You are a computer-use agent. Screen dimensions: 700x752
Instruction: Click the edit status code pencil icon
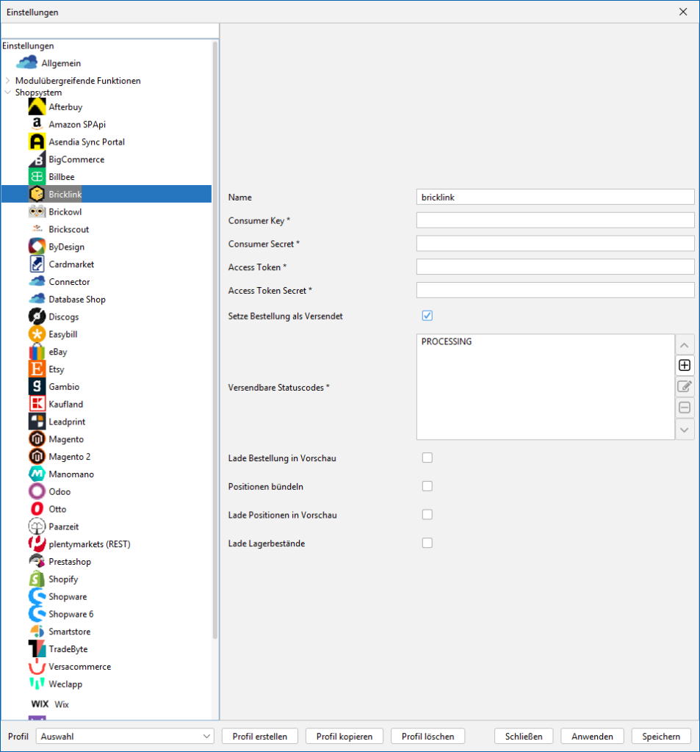pyautogui.click(x=685, y=386)
